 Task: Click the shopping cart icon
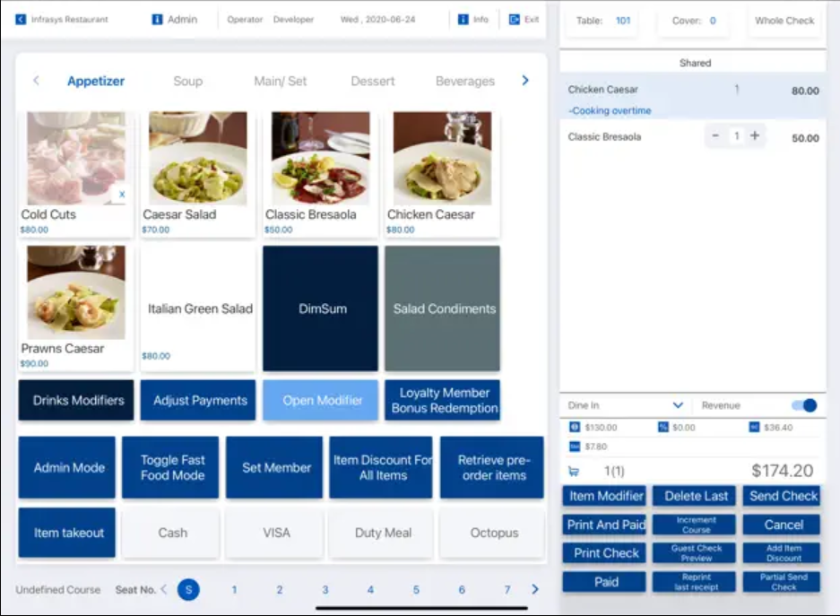tap(574, 471)
